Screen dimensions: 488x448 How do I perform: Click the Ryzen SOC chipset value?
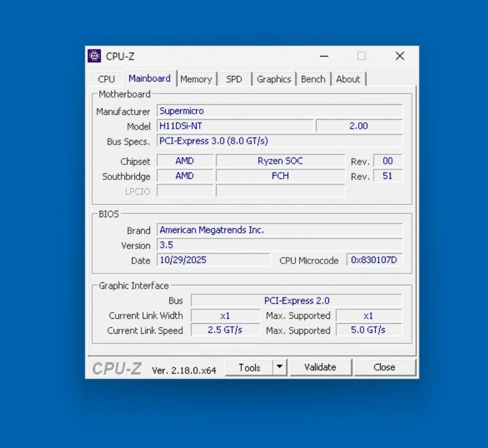pos(280,161)
